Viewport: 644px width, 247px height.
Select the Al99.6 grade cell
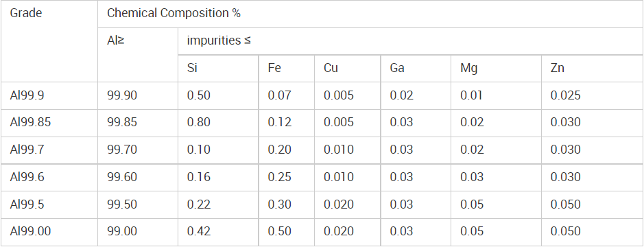[x=49, y=178]
